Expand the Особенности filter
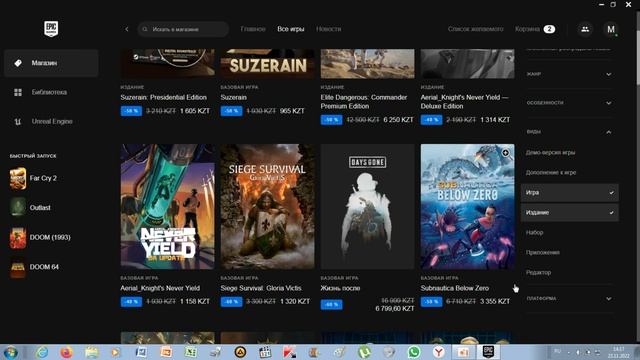 click(x=569, y=103)
